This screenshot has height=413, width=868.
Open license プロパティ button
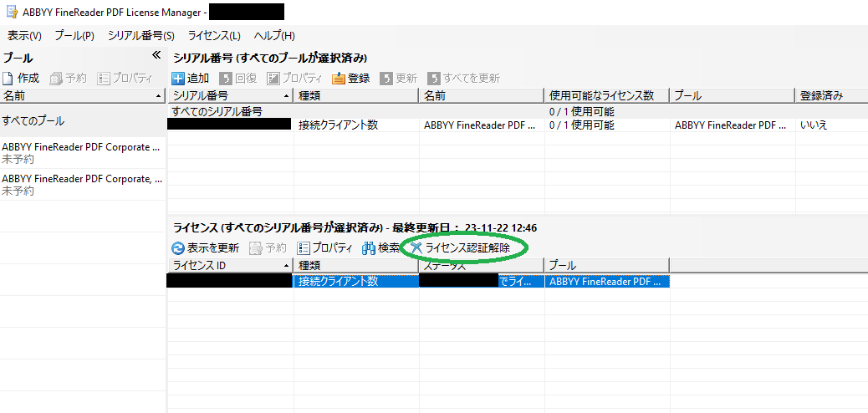[x=324, y=248]
